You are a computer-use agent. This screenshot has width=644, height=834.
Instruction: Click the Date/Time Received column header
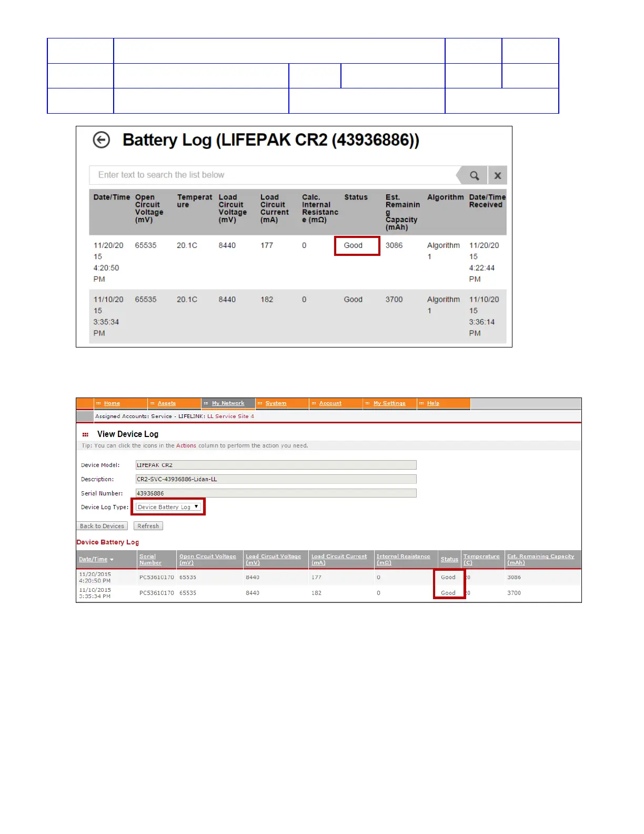(x=487, y=201)
